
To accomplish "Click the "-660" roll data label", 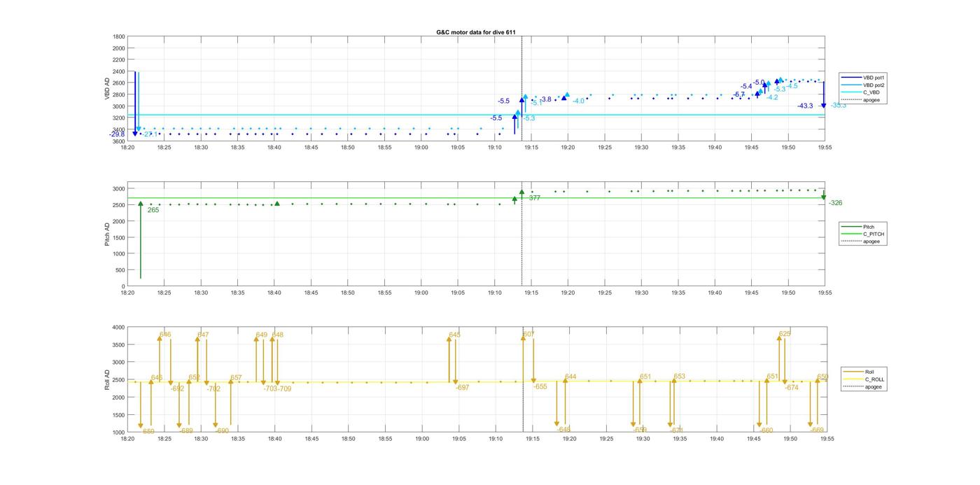I will [766, 430].
